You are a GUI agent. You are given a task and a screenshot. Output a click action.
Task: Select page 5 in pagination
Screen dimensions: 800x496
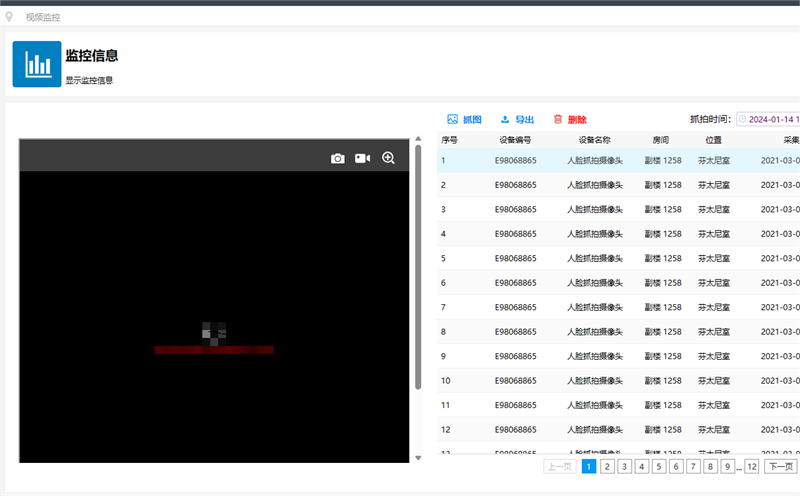(658, 466)
